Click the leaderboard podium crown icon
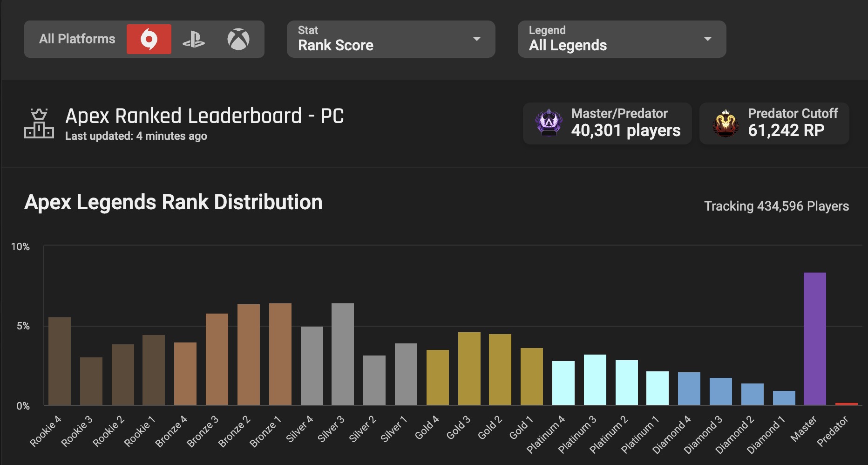 coord(39,123)
